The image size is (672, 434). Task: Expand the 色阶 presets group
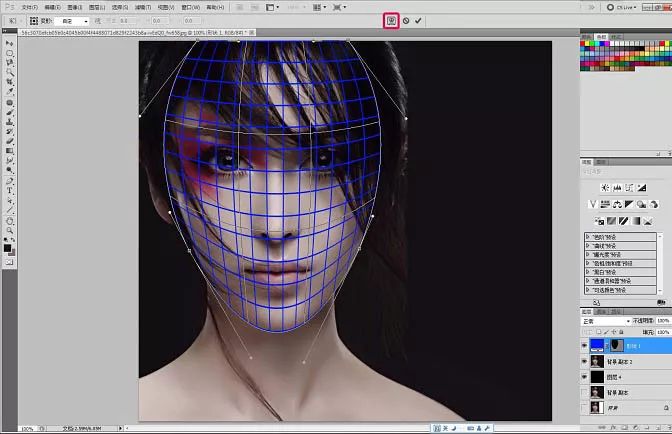(x=588, y=237)
